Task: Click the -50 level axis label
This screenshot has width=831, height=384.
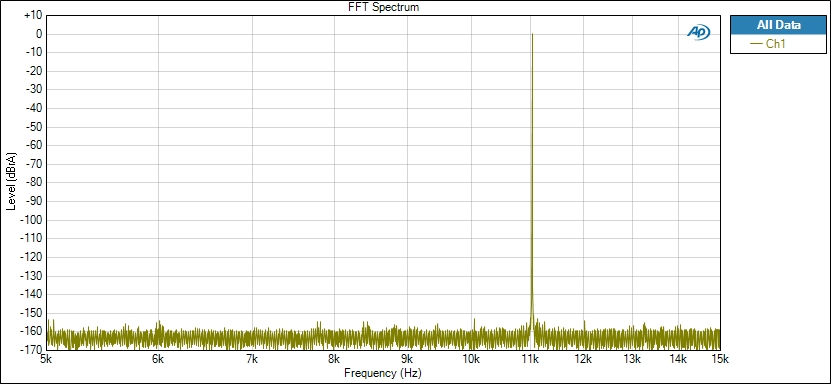Action: click(34, 127)
